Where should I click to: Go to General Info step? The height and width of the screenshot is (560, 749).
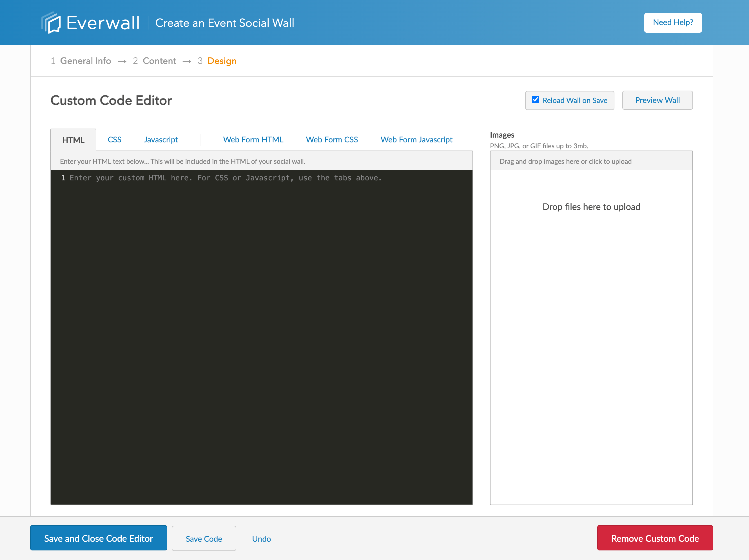click(x=85, y=61)
